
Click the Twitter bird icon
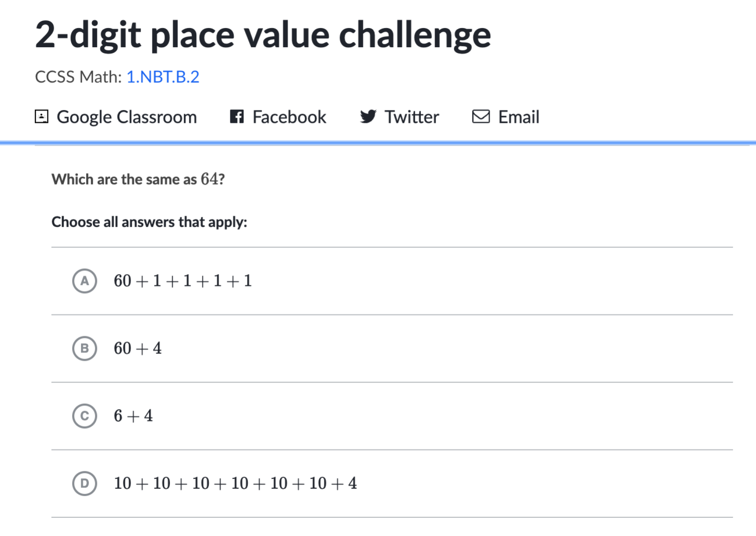[368, 116]
